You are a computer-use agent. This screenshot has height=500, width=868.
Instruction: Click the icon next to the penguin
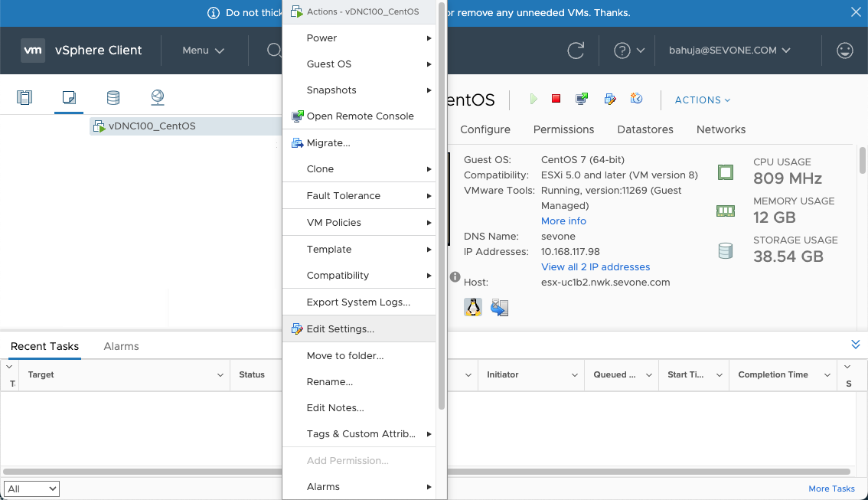coord(499,307)
